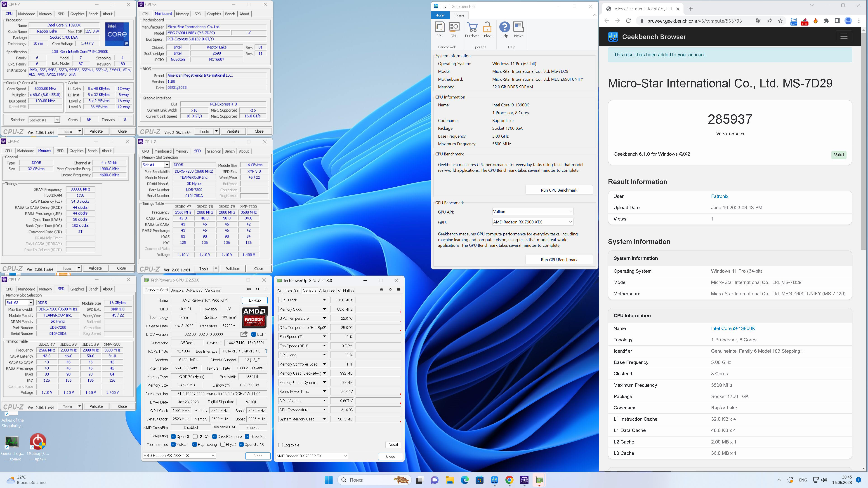This screenshot has height=488, width=868.
Task: Open the Intel Core i9-13900K link
Action: coord(733,328)
